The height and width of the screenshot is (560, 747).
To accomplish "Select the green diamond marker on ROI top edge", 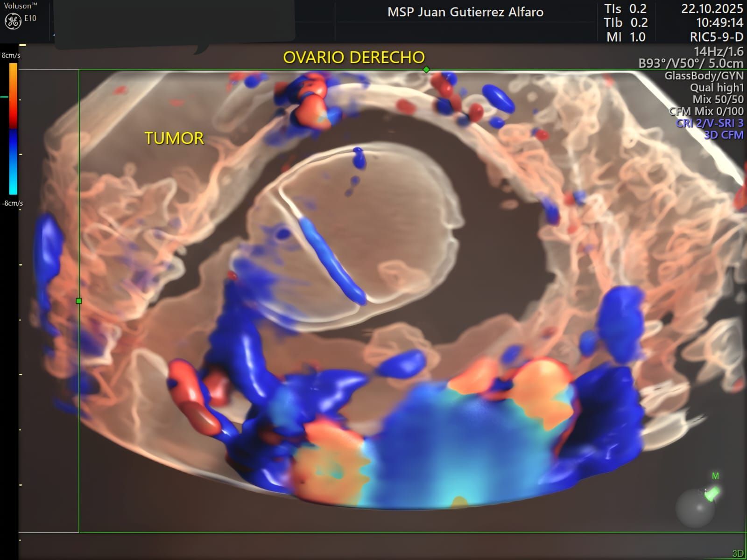I will (426, 70).
